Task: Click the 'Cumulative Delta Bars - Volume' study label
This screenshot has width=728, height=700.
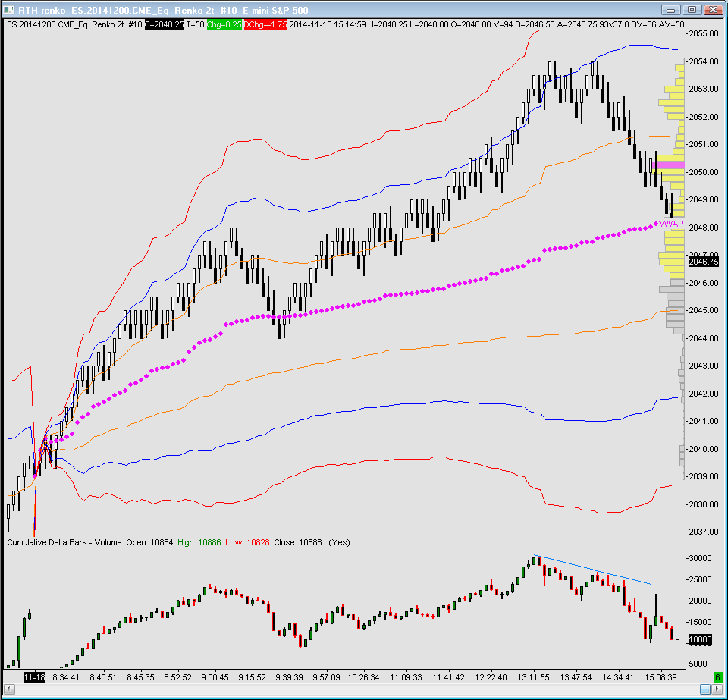Action: (64, 542)
